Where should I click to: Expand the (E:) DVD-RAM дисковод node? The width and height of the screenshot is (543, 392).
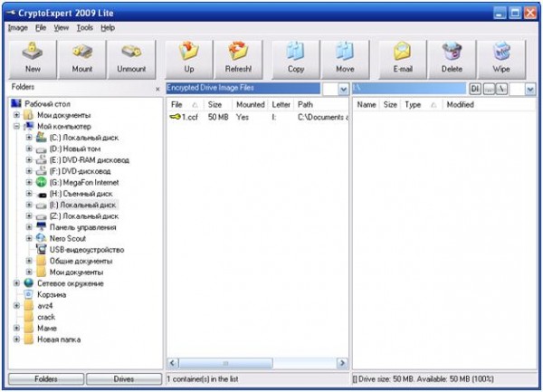(29, 159)
